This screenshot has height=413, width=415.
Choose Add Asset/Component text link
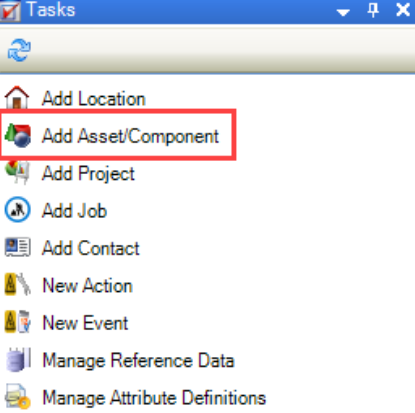pos(130,136)
